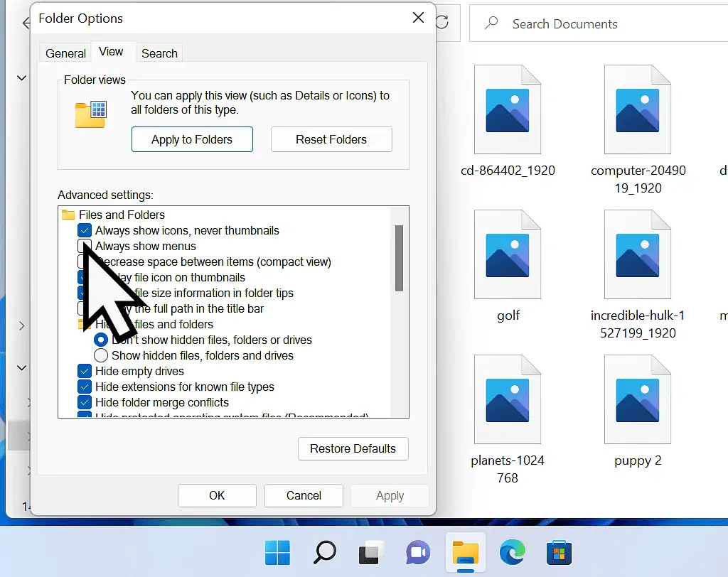Uncheck Always show icons, never thumbnails

click(85, 230)
